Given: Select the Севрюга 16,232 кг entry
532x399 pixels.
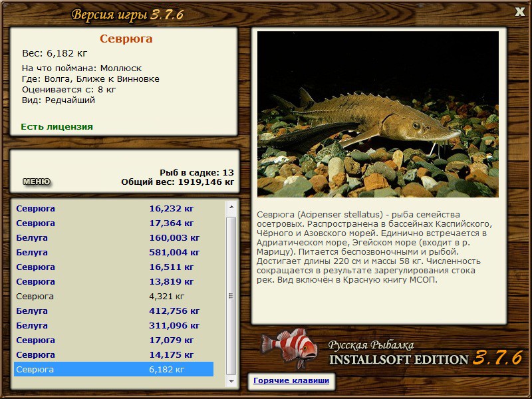Looking at the screenshot, I should [x=114, y=209].
